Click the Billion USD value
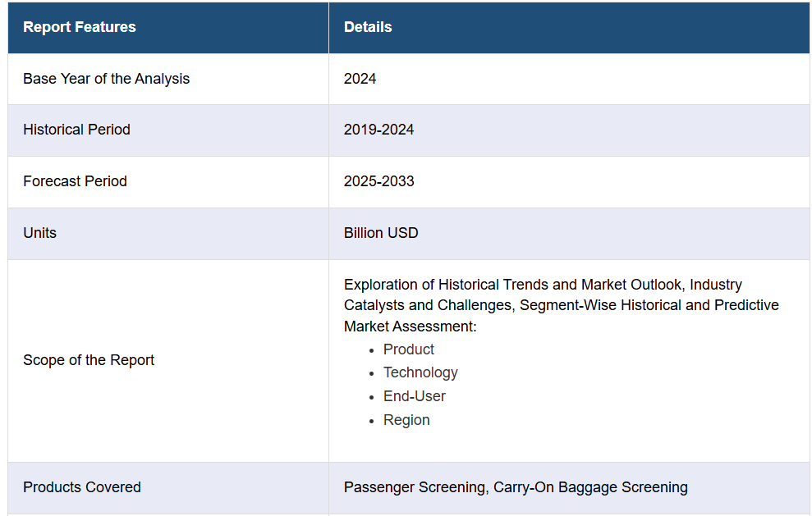 click(381, 233)
